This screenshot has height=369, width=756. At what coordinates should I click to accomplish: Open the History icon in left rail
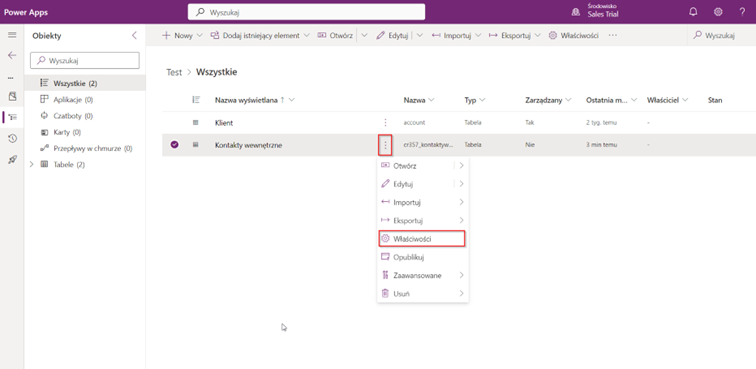tap(13, 138)
